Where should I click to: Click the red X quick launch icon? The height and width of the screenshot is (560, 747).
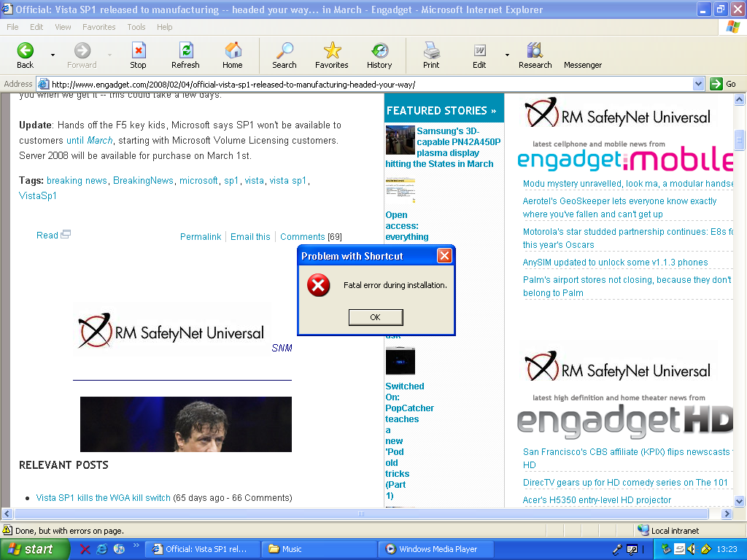(x=85, y=549)
